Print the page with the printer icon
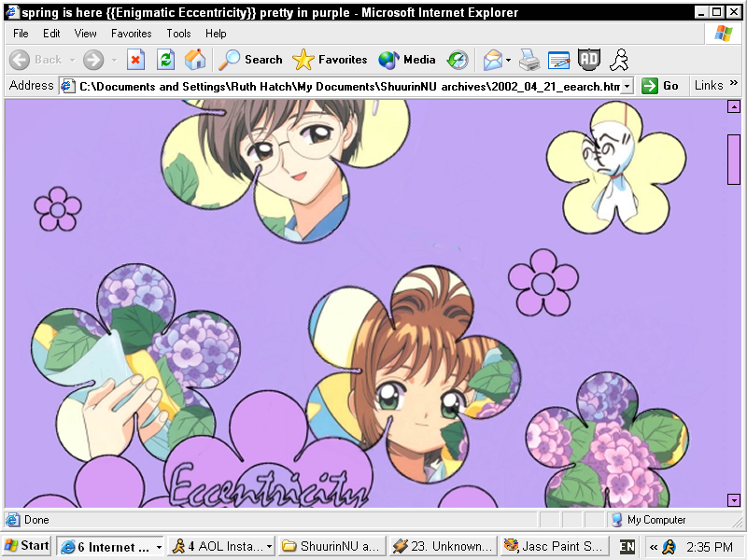The width and height of the screenshot is (747, 560). [x=529, y=60]
